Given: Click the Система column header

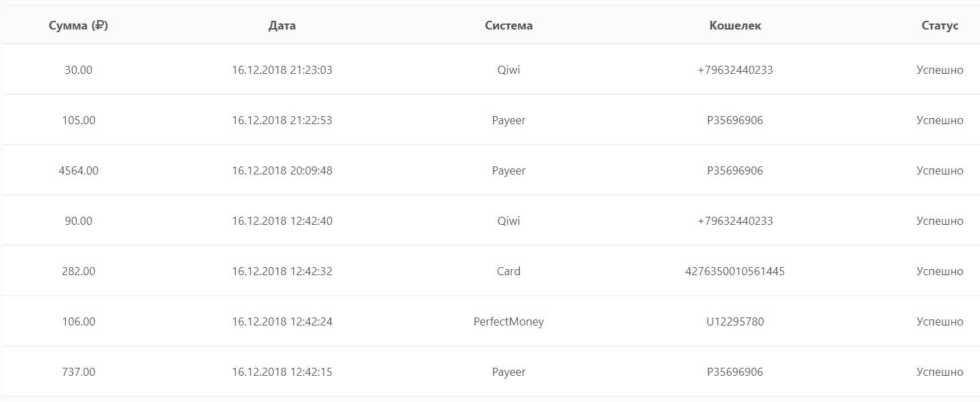Looking at the screenshot, I should (508, 26).
